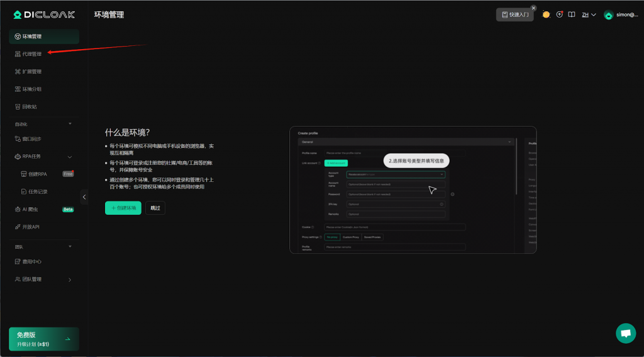Open the ZH language dropdown
The image size is (644, 357).
pos(588,14)
